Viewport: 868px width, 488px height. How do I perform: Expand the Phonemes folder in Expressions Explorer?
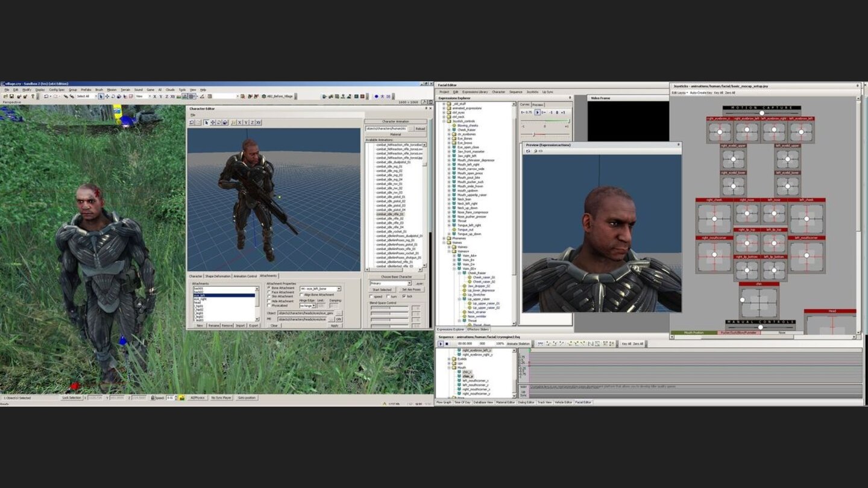point(444,238)
